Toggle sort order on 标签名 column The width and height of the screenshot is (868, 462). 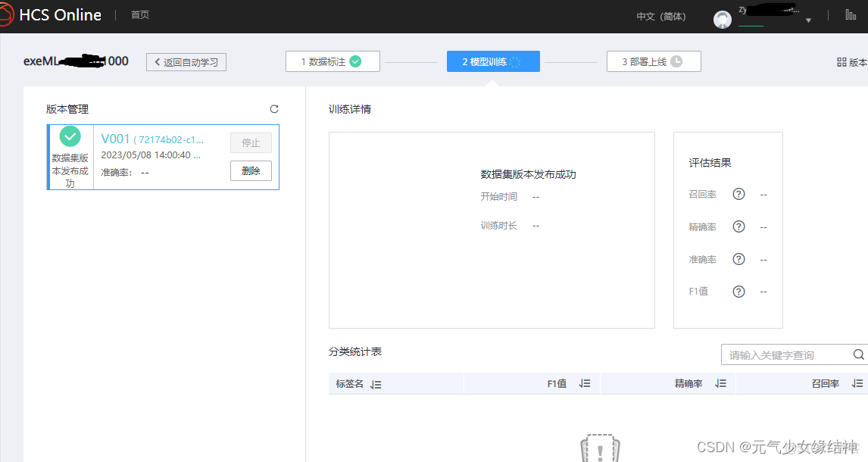(376, 383)
